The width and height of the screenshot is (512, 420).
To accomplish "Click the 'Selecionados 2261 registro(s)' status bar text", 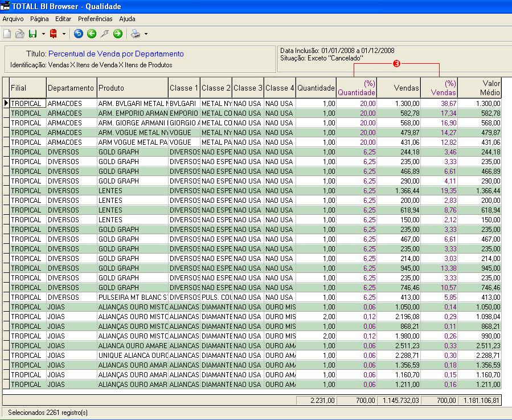I will [x=48, y=413].
